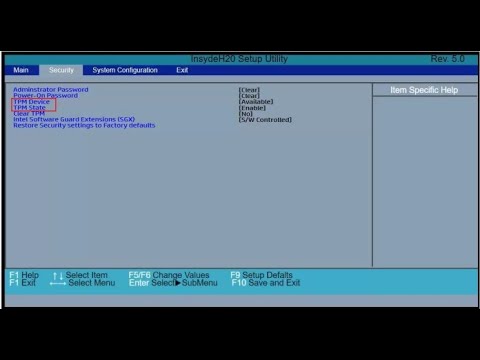
Task: Select the Security tab
Action: click(x=61, y=70)
